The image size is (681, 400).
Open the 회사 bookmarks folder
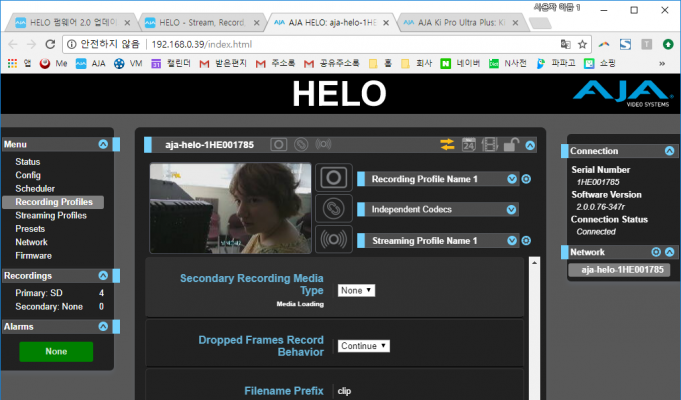click(417, 64)
